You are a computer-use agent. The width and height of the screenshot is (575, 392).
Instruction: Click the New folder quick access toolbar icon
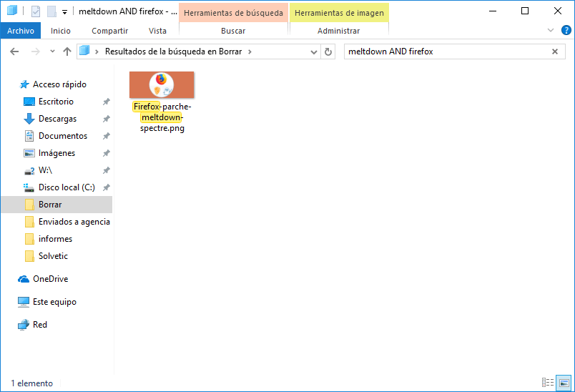click(x=51, y=11)
